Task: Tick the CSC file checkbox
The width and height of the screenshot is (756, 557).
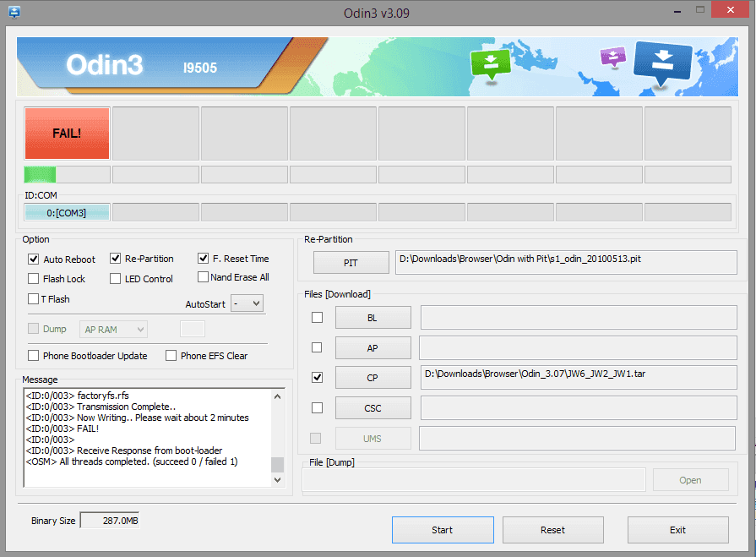Action: (318, 408)
